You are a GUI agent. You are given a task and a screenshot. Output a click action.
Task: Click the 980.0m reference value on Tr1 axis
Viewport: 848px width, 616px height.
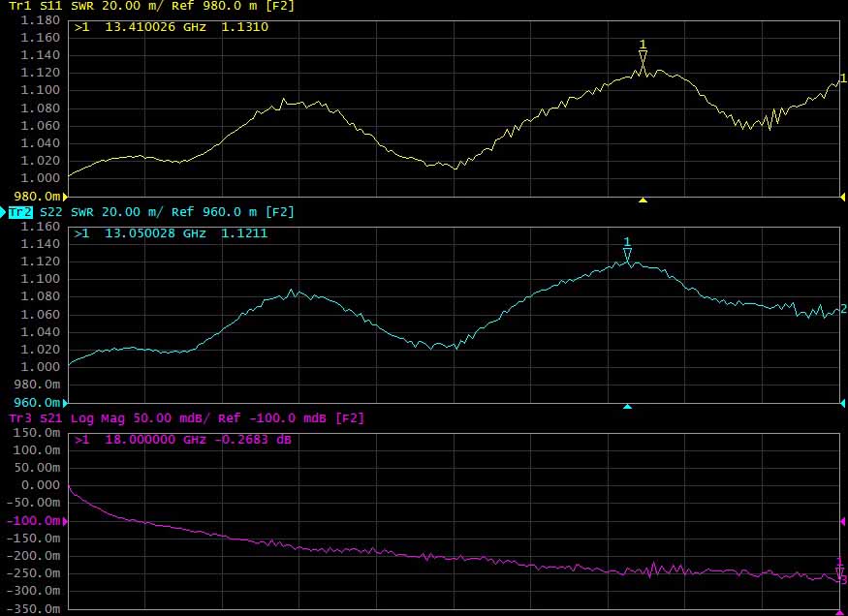[31, 197]
